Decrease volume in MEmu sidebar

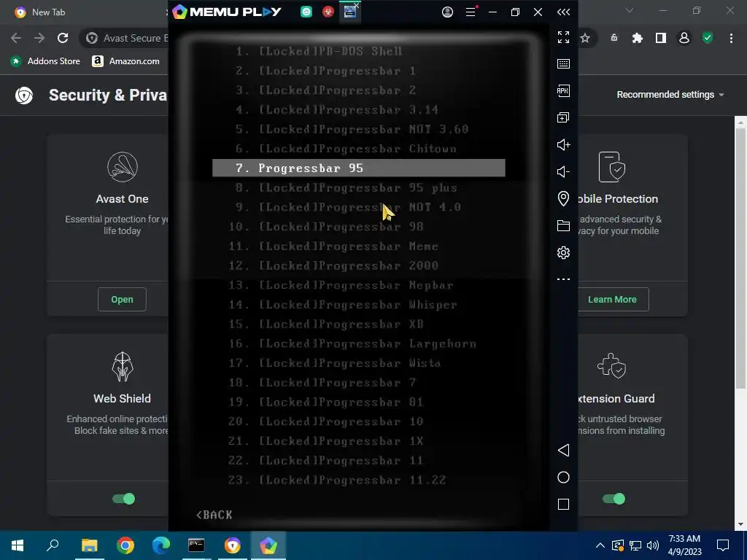(563, 171)
